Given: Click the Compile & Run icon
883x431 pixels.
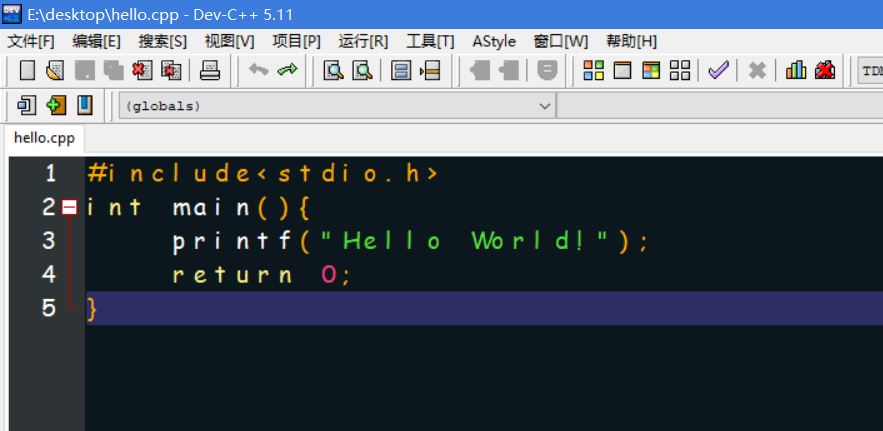Looking at the screenshot, I should tap(651, 71).
